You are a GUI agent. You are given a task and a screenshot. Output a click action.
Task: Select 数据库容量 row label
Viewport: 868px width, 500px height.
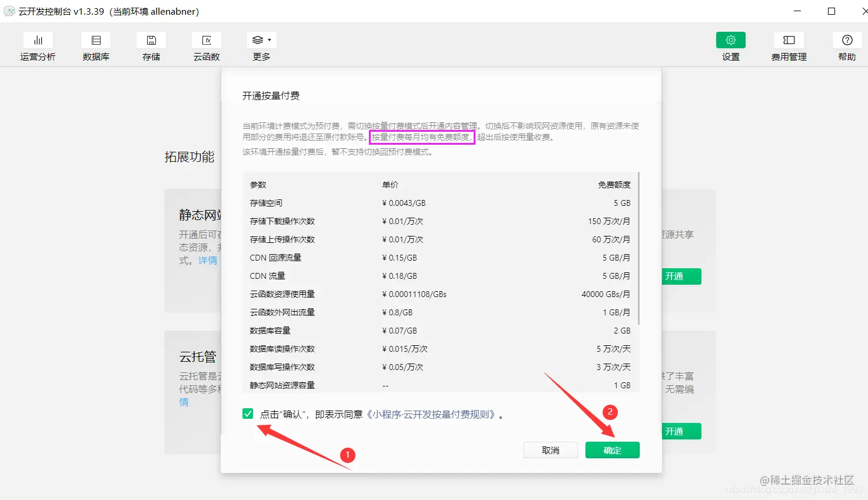[x=270, y=331]
